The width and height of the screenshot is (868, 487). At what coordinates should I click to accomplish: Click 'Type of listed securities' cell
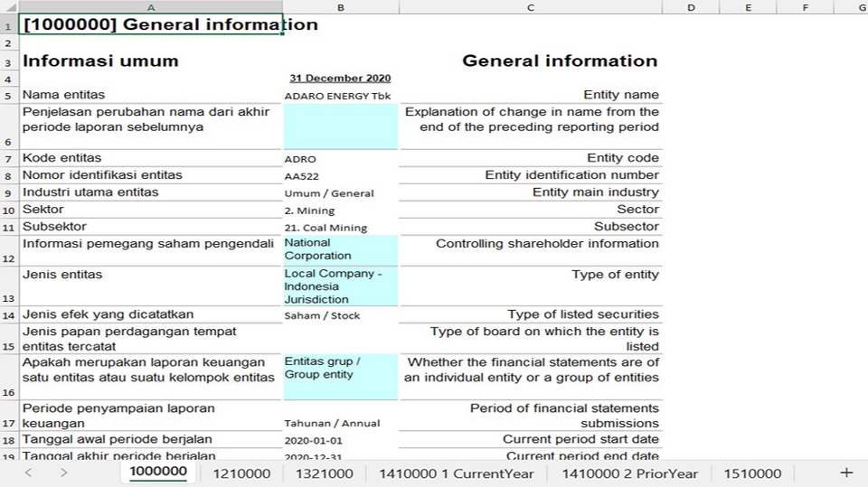531,314
